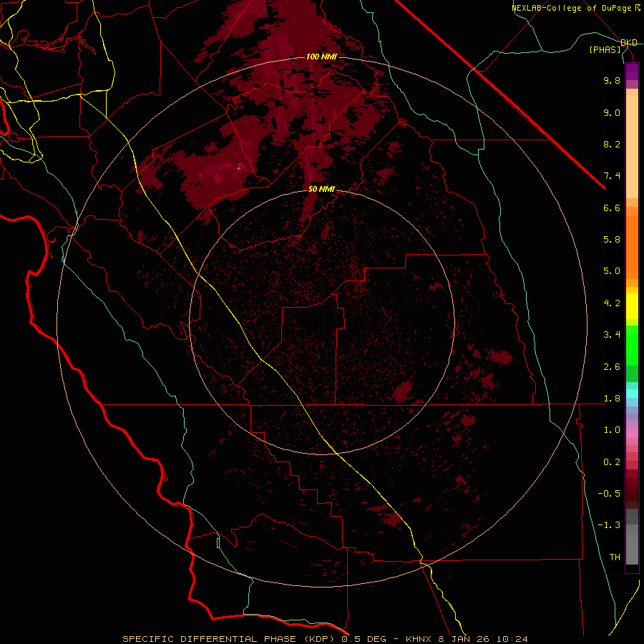The height and width of the screenshot is (644, 644).
Task: Click the 2.6 value on the color scale
Action: pos(612,367)
